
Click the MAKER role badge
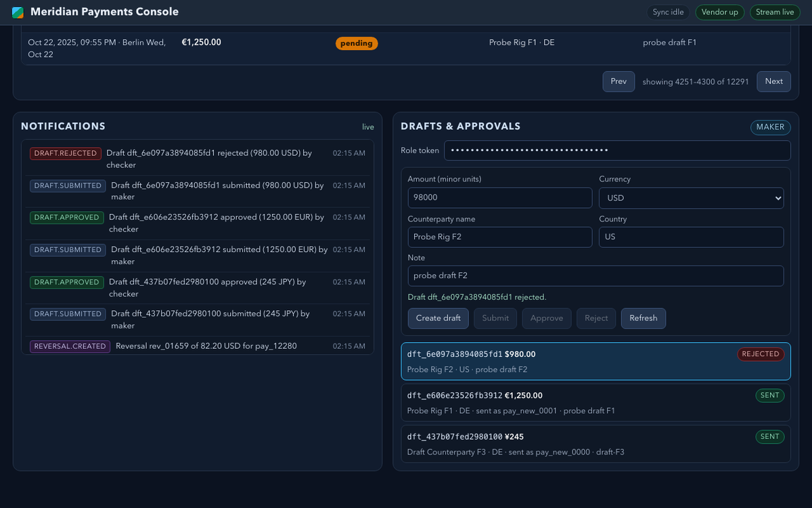[770, 127]
